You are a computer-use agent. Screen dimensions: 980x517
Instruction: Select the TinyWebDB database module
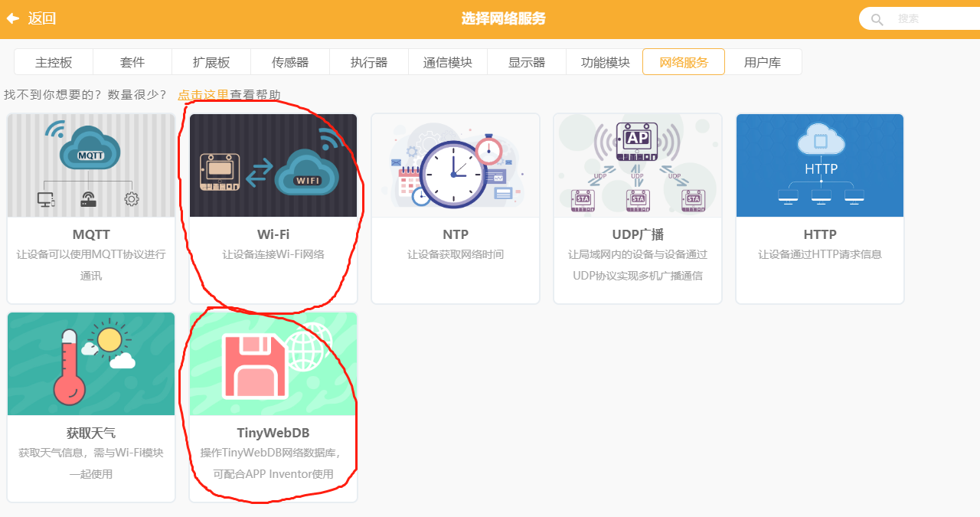click(273, 406)
